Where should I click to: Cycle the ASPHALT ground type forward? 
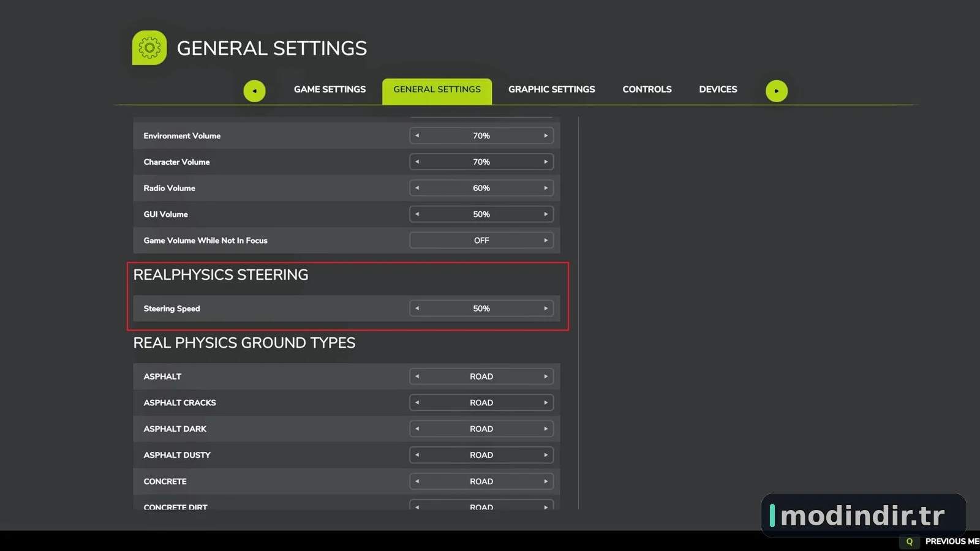[546, 377]
